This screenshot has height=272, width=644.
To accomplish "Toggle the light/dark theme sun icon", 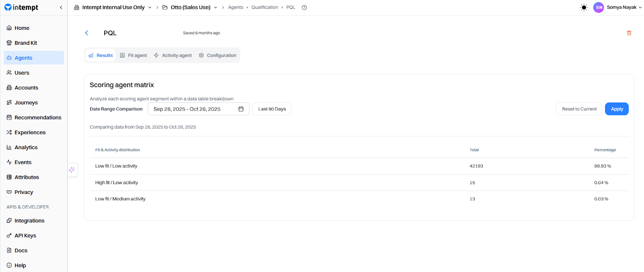I will coord(584,7).
